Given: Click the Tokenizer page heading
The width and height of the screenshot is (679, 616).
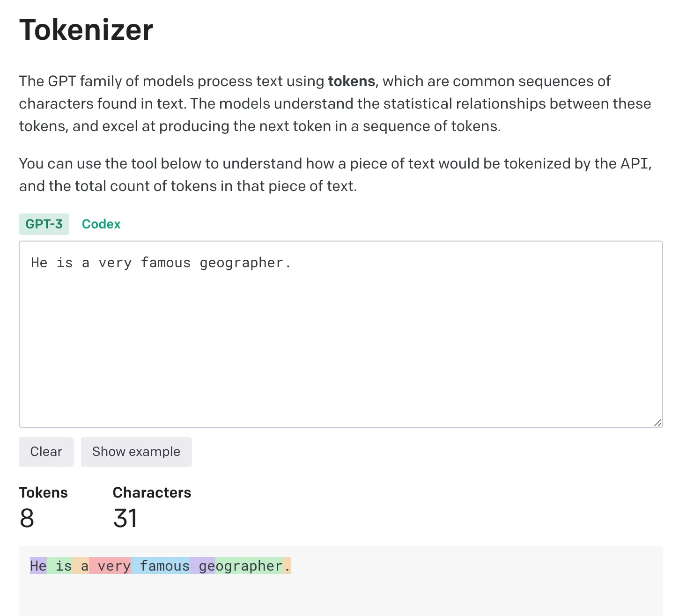Looking at the screenshot, I should [x=86, y=30].
